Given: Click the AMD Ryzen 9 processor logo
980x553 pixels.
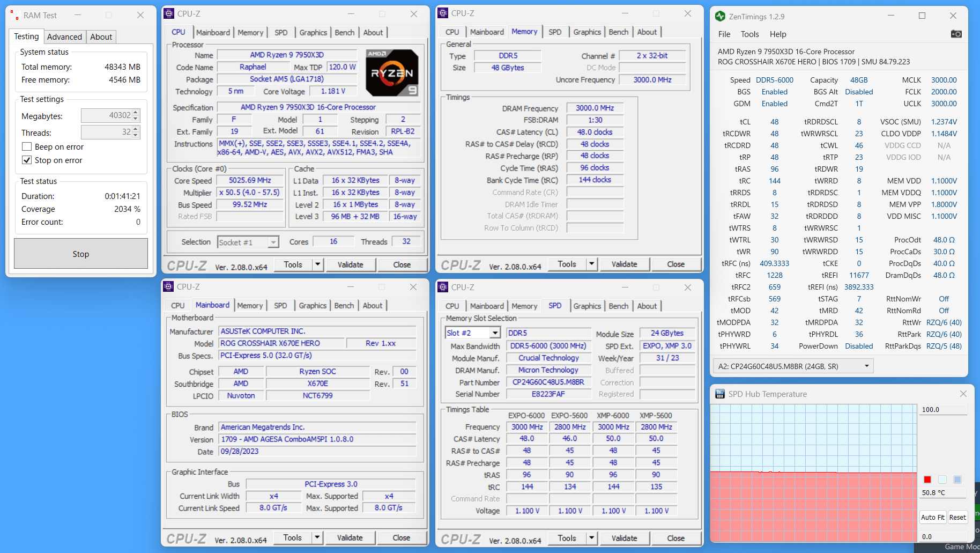Looking at the screenshot, I should point(392,73).
